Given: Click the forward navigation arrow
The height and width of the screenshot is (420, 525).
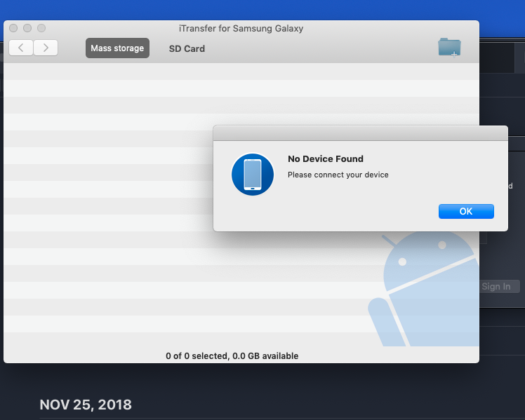Looking at the screenshot, I should point(46,48).
